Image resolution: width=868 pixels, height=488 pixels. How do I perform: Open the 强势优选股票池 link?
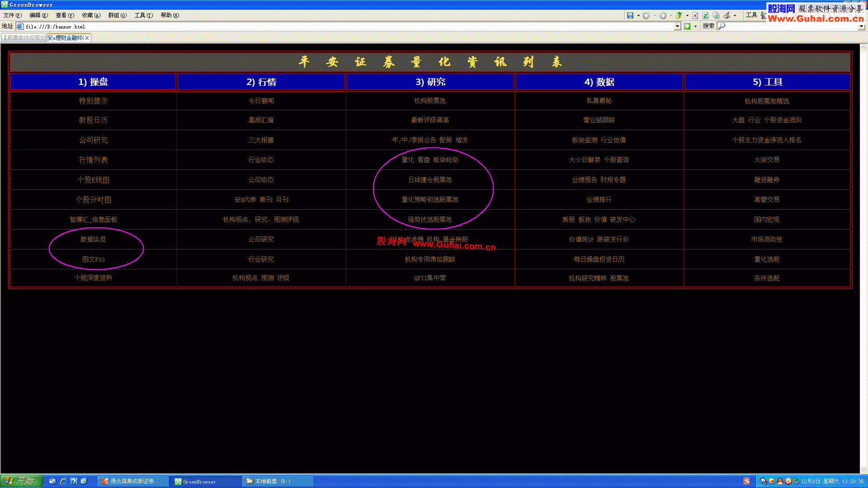click(430, 220)
